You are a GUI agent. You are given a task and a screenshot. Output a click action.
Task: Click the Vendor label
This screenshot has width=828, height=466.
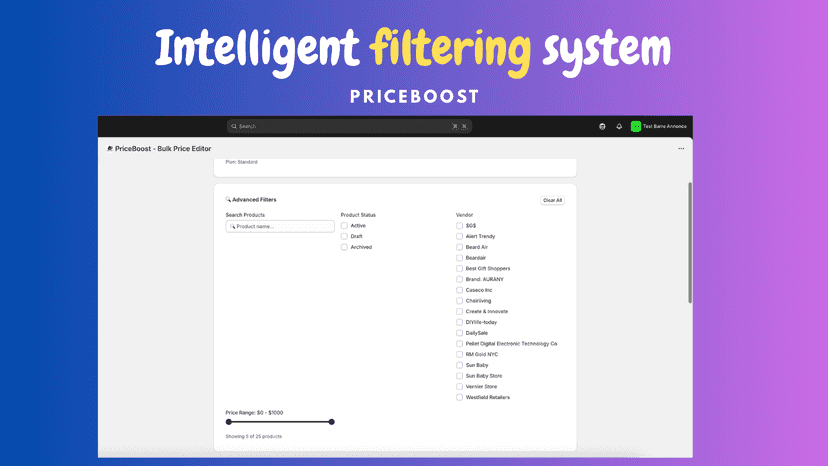click(464, 215)
